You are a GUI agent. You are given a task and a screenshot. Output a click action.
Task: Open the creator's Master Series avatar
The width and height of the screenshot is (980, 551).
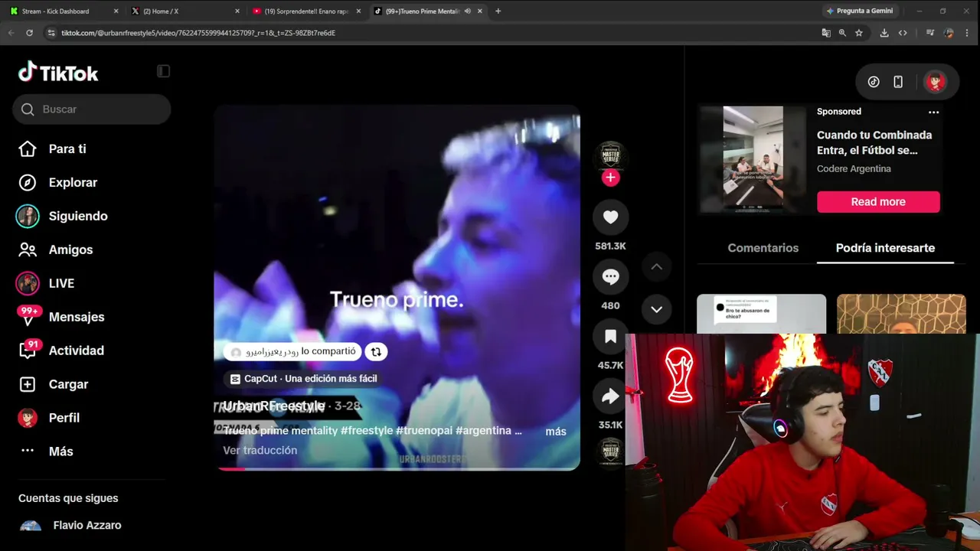point(610,156)
